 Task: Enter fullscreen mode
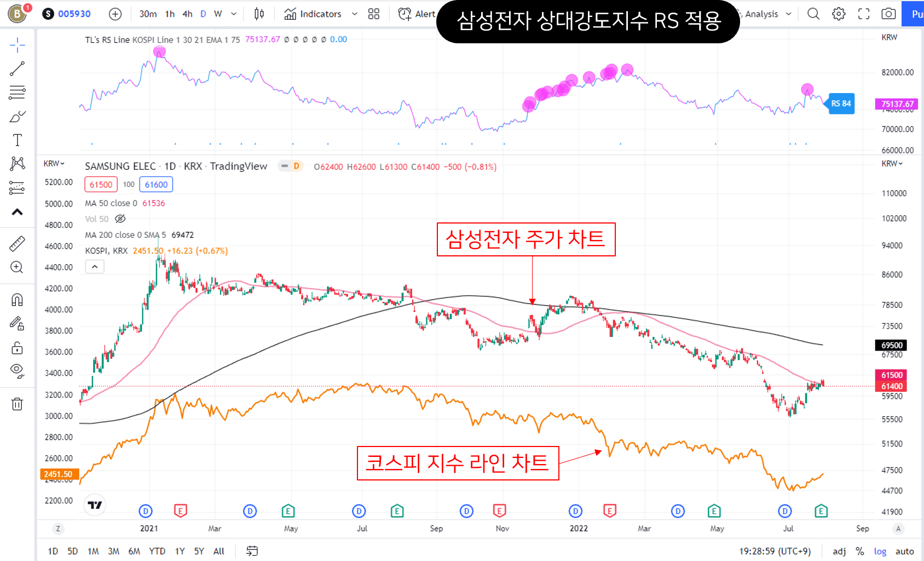[863, 14]
